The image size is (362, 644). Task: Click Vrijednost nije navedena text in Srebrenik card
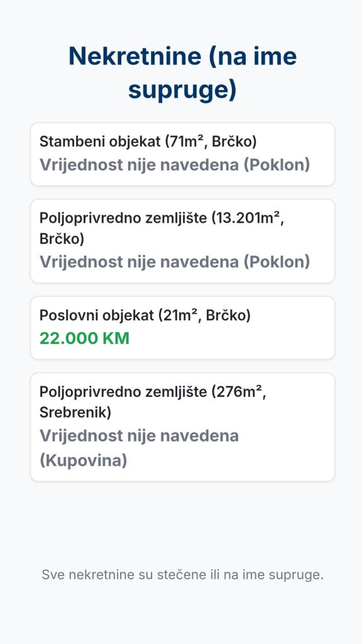[x=139, y=435]
